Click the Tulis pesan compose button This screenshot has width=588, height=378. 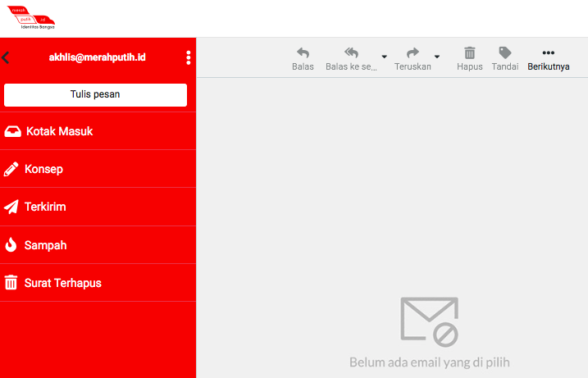coord(95,95)
